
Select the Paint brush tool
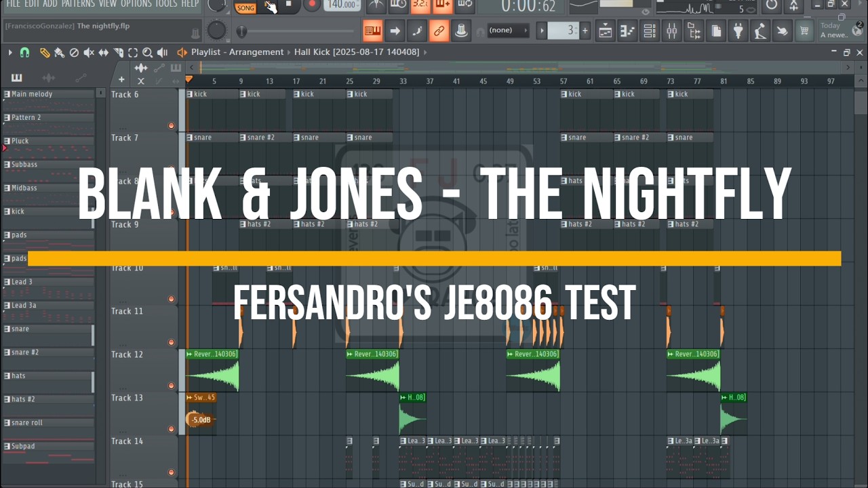coord(59,52)
